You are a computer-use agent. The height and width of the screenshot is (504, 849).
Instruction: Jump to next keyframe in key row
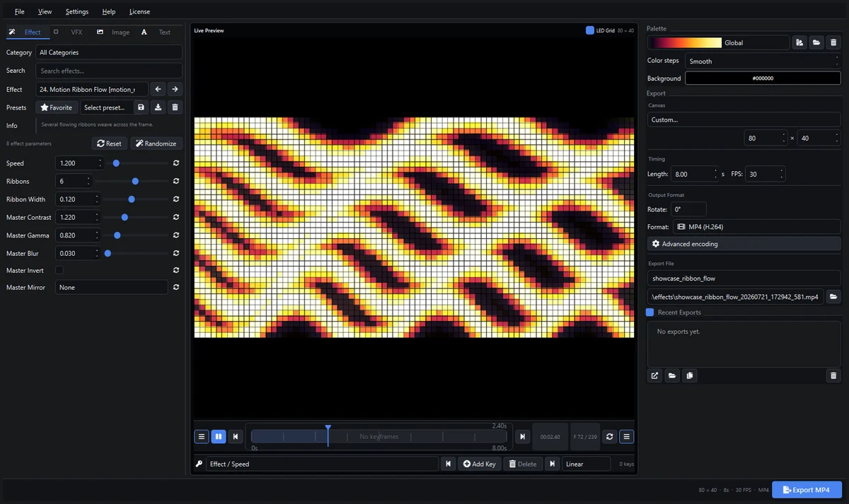coord(552,464)
